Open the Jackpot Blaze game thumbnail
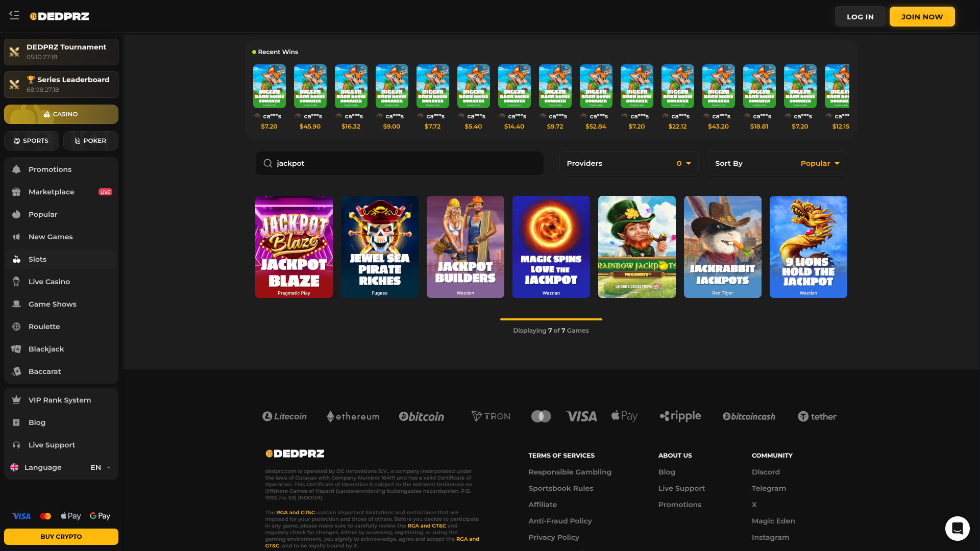980x551 pixels. click(293, 247)
